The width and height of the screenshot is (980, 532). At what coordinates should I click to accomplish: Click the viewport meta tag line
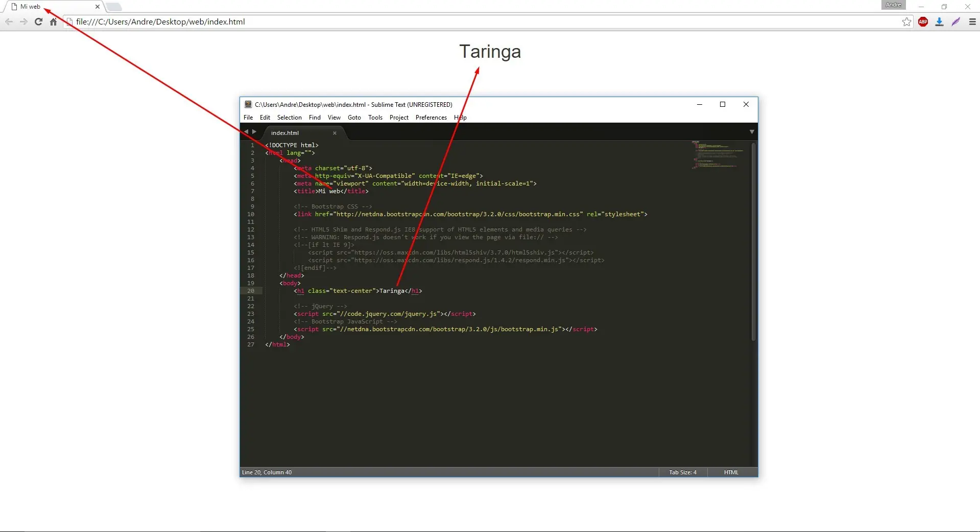point(415,183)
